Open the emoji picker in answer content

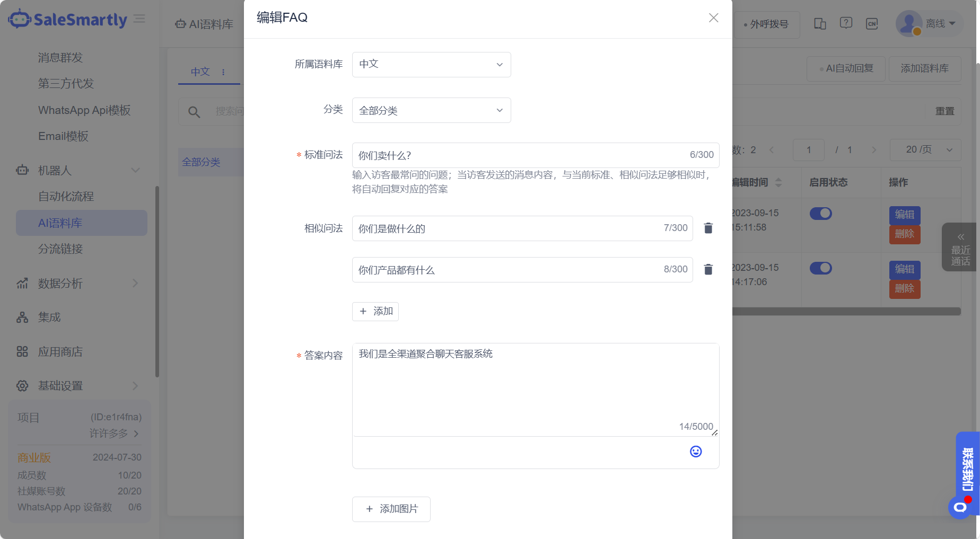click(695, 452)
